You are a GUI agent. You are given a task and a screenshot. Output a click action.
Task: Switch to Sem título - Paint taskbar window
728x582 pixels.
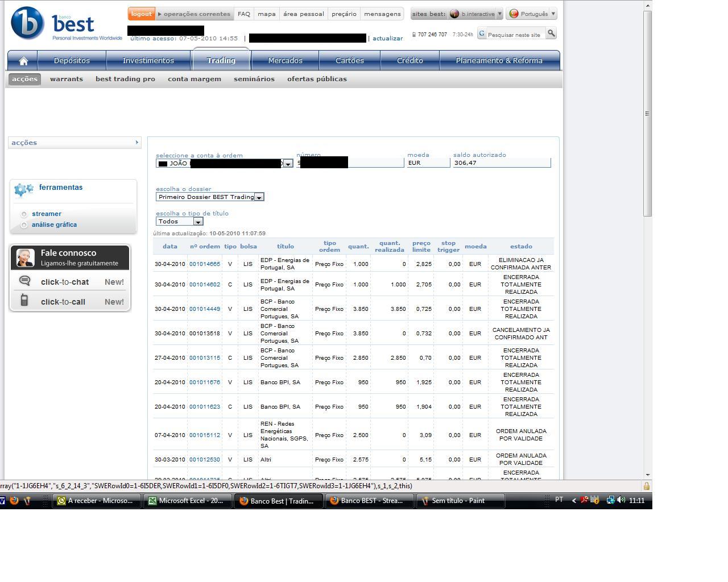460,501
